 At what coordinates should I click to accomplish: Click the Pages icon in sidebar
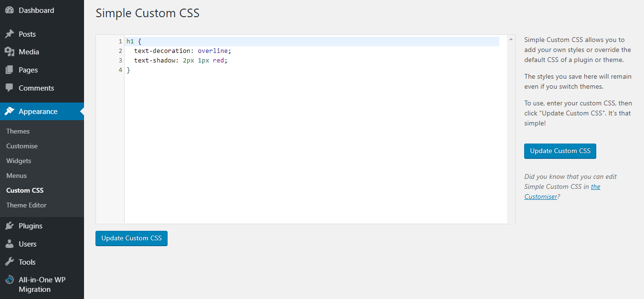click(x=9, y=70)
